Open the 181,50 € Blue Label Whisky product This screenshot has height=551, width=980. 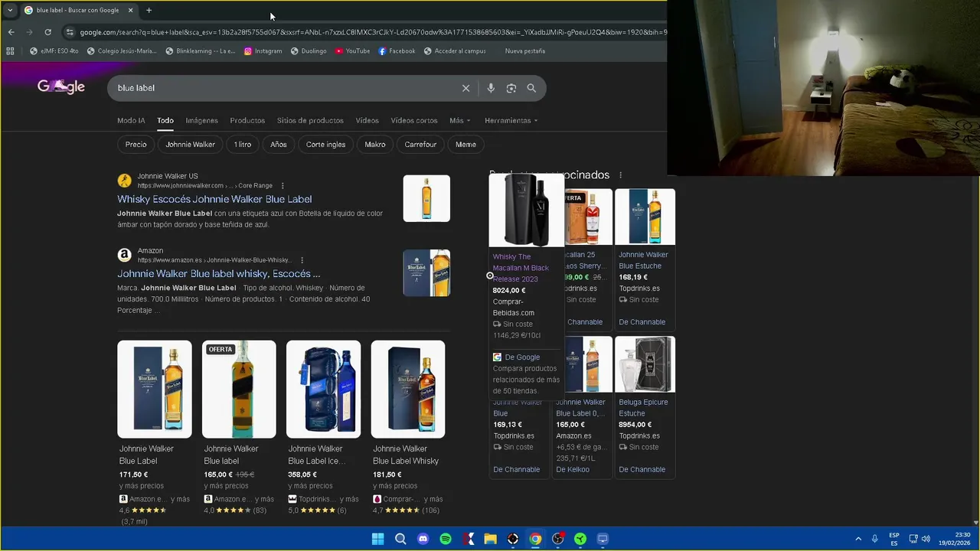tap(408, 428)
